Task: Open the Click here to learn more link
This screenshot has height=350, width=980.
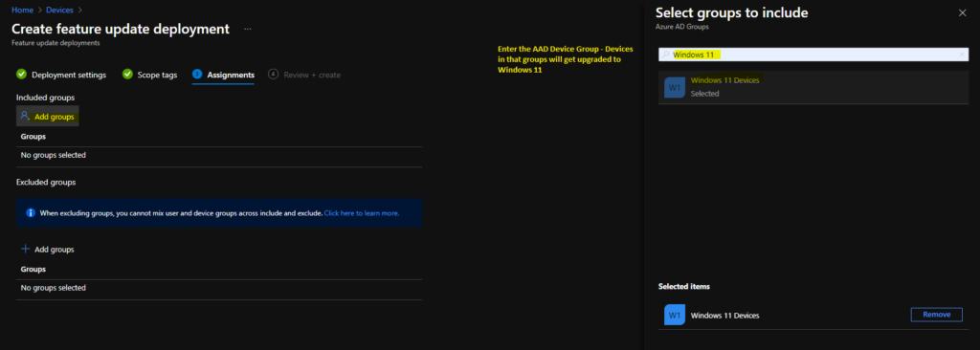Action: 361,213
